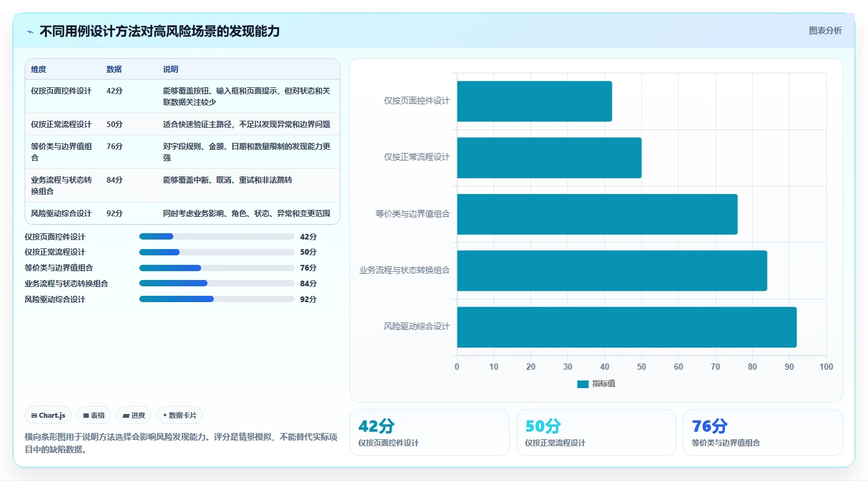Viewport: 868px width, 481px height.
Task: Click the 仅按页面控件设计 progress bar
Action: click(x=217, y=236)
